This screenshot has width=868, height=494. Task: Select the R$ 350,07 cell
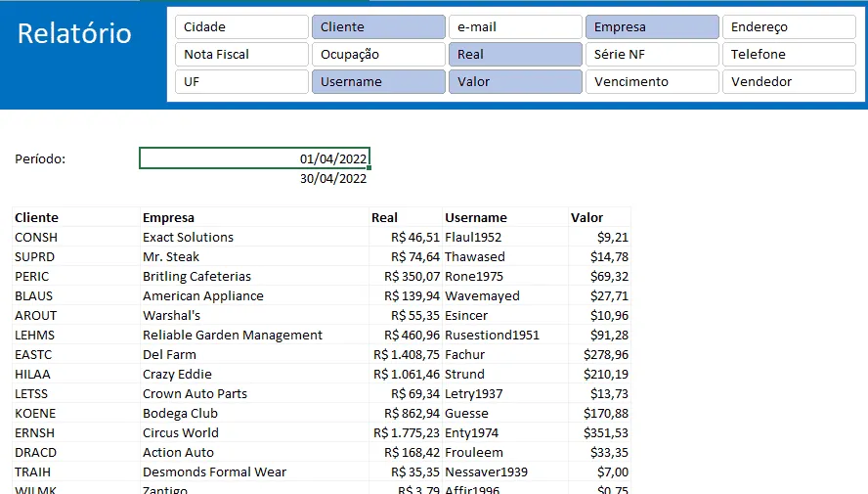pyautogui.click(x=406, y=277)
